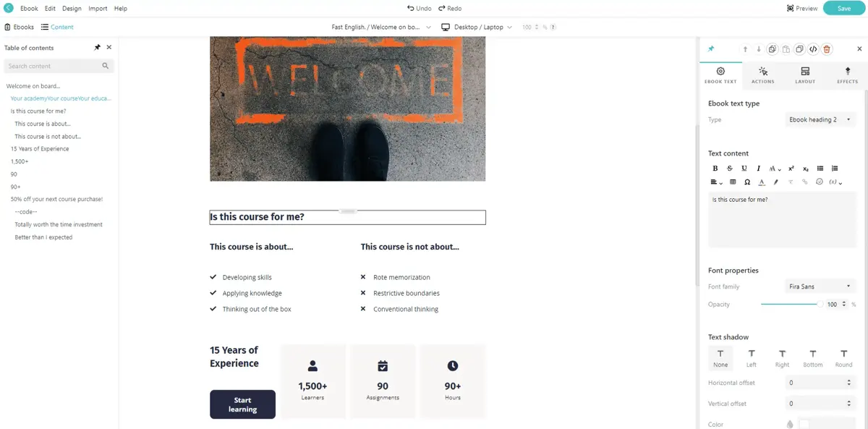Toggle subscript formatting
The image size is (868, 429).
coord(806,169)
